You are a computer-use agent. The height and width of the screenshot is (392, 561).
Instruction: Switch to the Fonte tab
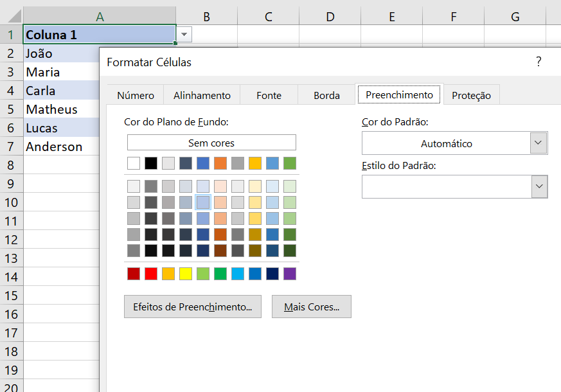coord(269,94)
